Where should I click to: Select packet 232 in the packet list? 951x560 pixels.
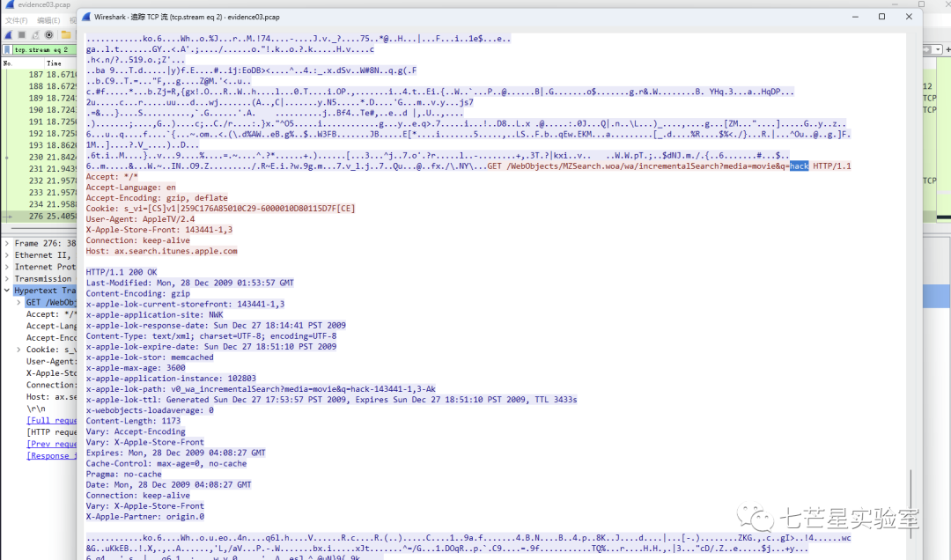tap(40, 181)
